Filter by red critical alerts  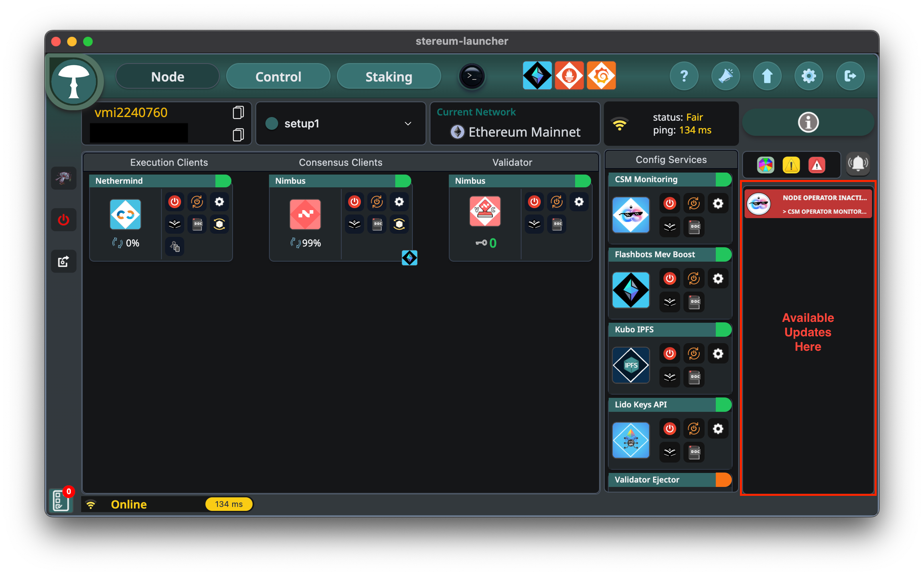pyautogui.click(x=817, y=165)
